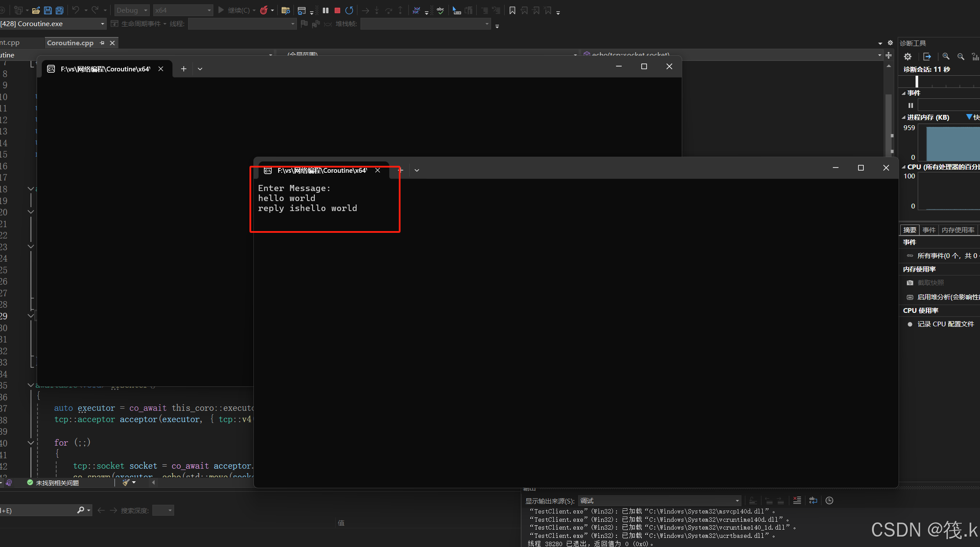Open the 线程 thread dropdown
The height and width of the screenshot is (547, 980).
[x=242, y=24]
